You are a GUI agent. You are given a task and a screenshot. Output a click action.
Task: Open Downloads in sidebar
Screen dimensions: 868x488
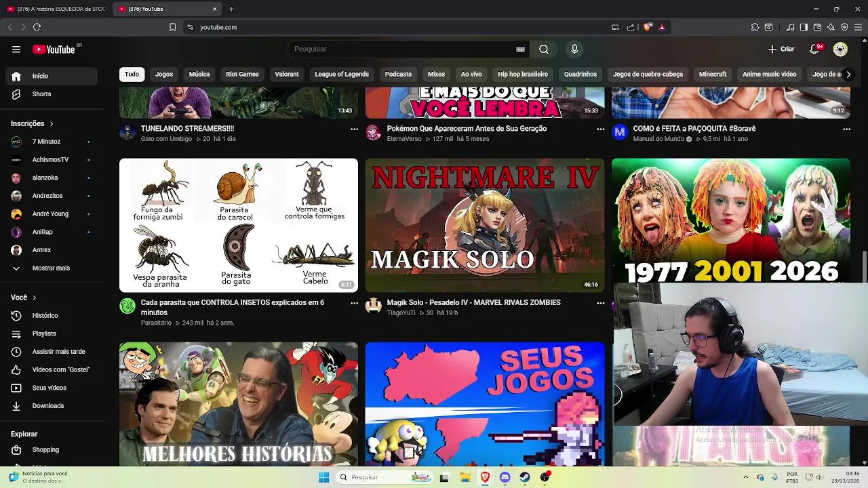point(52,406)
